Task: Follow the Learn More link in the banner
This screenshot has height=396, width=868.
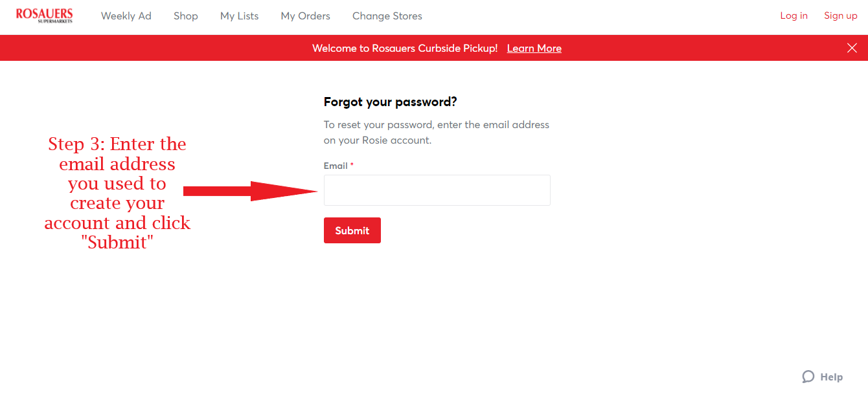Action: 534,49
